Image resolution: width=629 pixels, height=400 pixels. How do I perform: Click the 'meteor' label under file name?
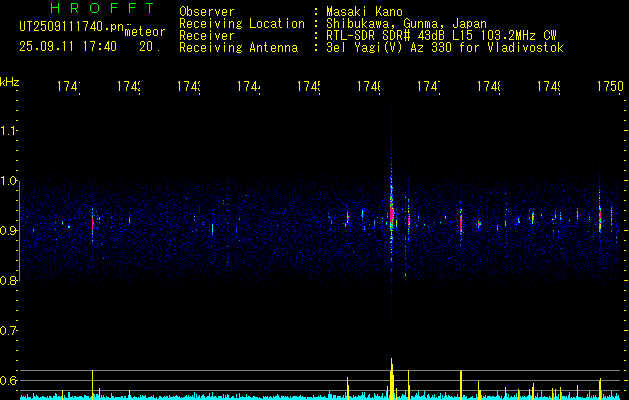click(145, 32)
